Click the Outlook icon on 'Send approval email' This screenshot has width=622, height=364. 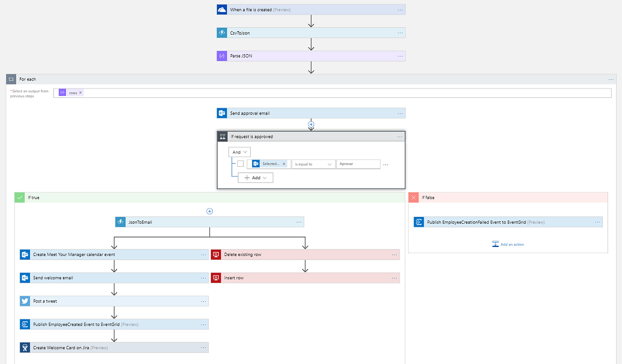[x=221, y=112]
